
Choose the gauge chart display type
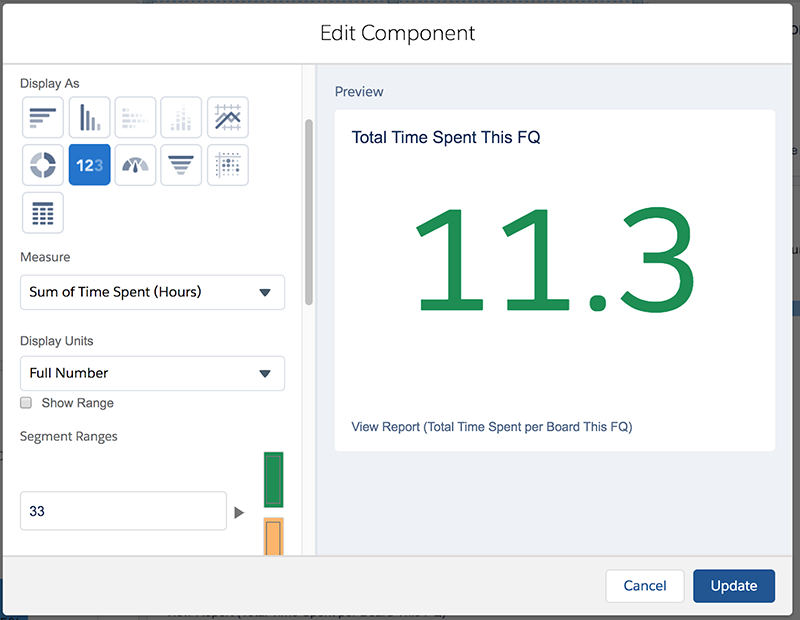point(135,166)
